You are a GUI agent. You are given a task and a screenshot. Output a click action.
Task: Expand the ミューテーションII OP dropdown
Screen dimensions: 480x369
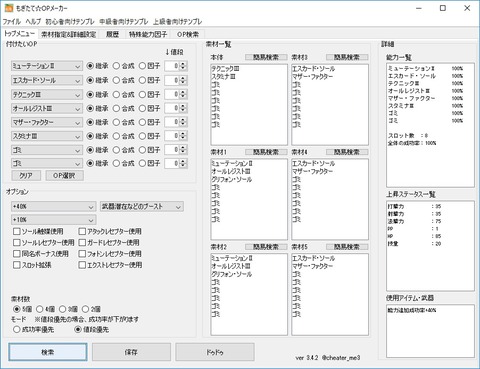[x=46, y=66]
